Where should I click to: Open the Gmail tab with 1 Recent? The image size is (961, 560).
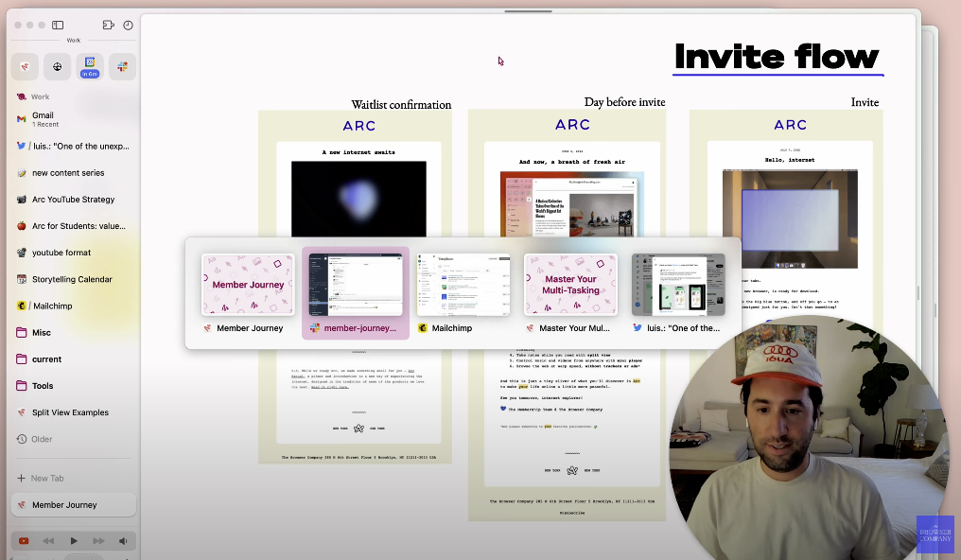74,119
